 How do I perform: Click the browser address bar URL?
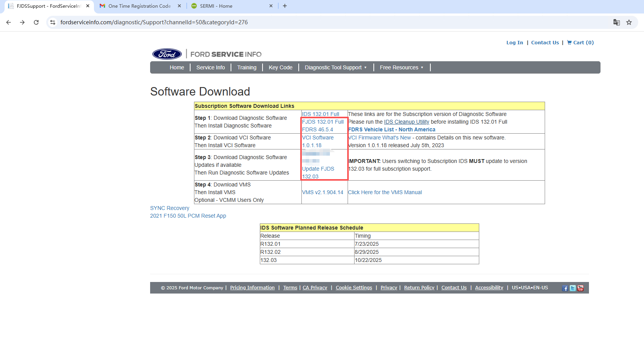click(154, 22)
